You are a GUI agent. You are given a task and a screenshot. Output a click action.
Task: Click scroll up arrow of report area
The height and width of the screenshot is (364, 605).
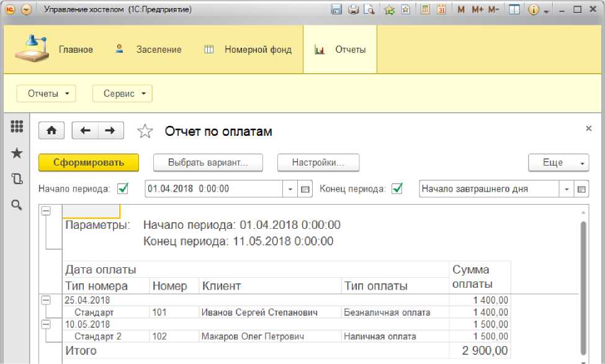pyautogui.click(x=583, y=213)
